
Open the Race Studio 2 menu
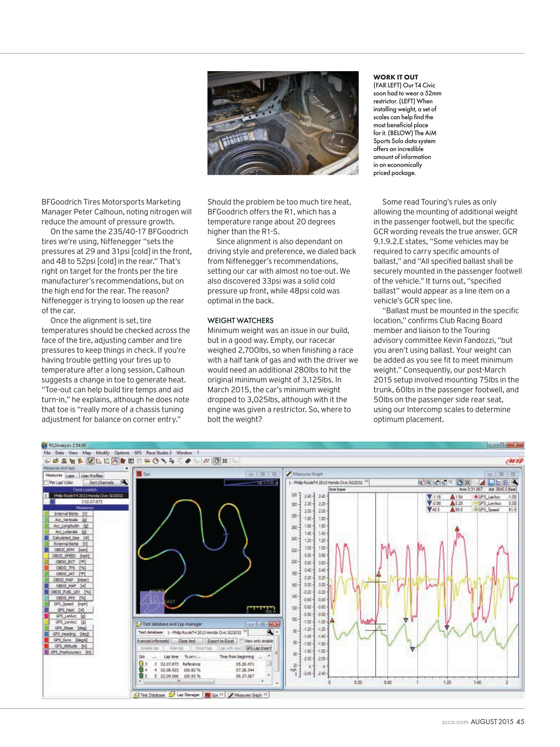[x=159, y=452]
